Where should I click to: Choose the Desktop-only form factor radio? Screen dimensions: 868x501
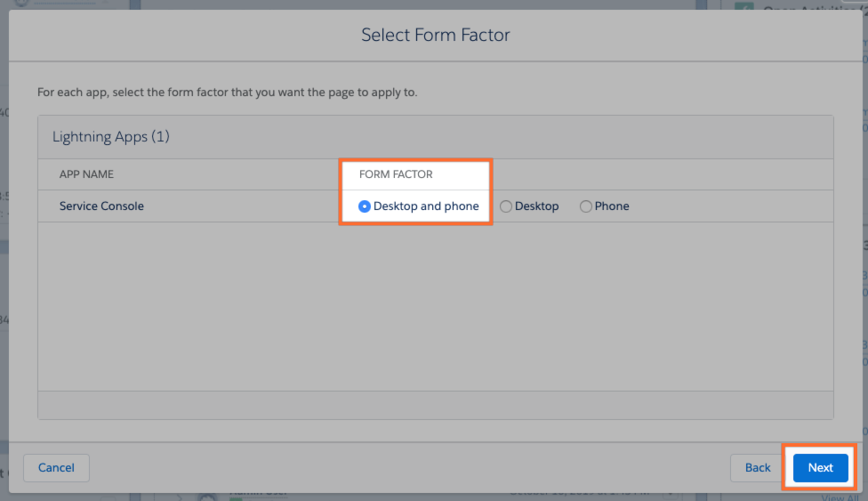[506, 206]
